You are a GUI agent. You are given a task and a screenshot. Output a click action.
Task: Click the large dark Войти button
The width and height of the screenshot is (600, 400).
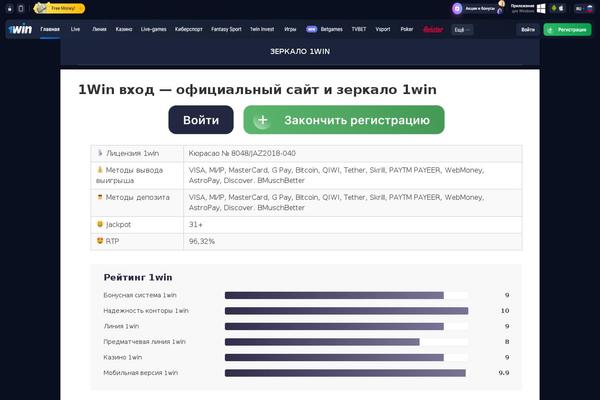pos(201,120)
